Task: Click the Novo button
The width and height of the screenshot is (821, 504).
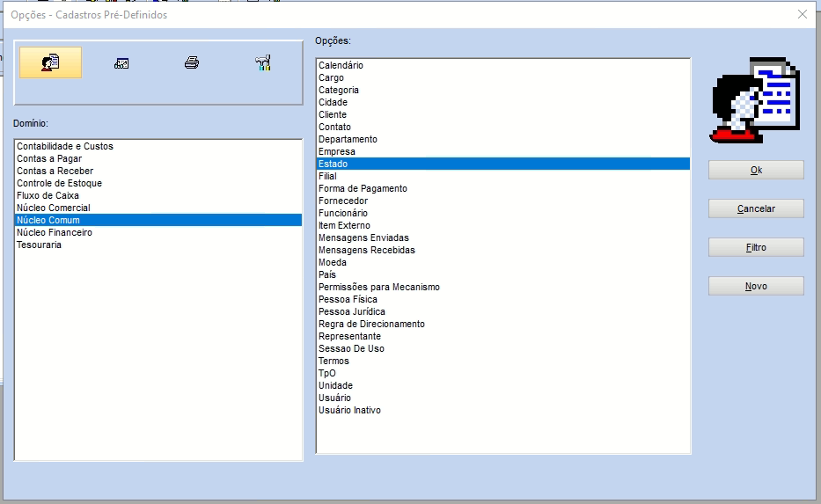Action: pyautogui.click(x=756, y=286)
